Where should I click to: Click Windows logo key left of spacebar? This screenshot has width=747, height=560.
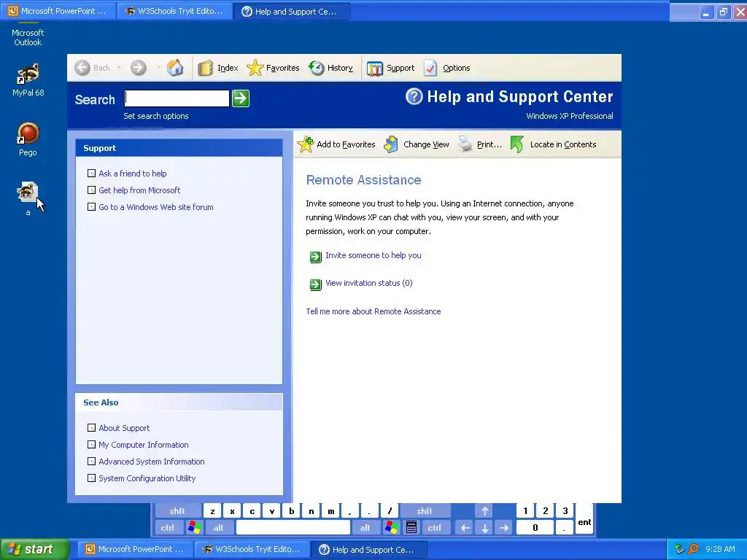[x=194, y=528]
